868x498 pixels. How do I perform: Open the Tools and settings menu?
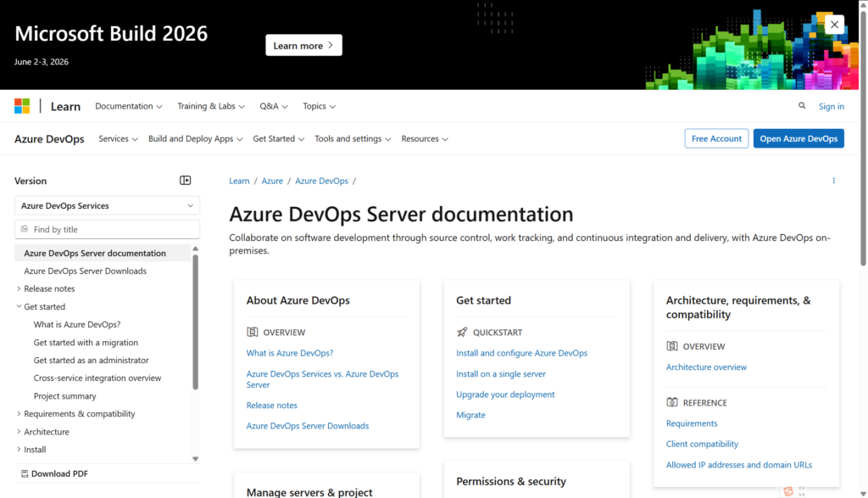point(353,139)
